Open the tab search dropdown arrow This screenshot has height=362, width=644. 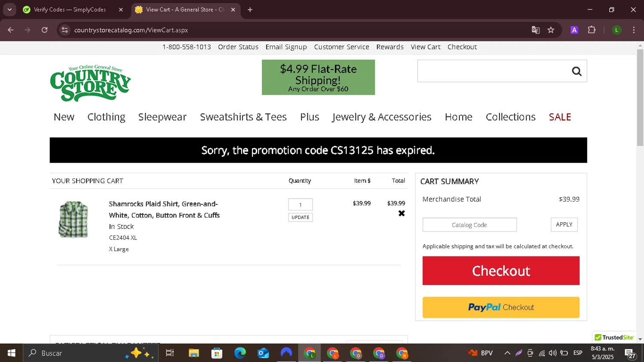[x=9, y=9]
